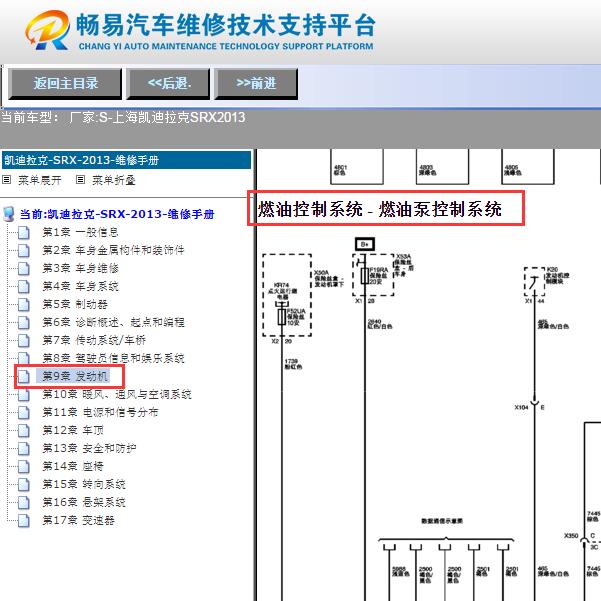Image resolution: width=601 pixels, height=601 pixels.
Task: Open 第4章 车身系统
Action: pyautogui.click(x=80, y=286)
